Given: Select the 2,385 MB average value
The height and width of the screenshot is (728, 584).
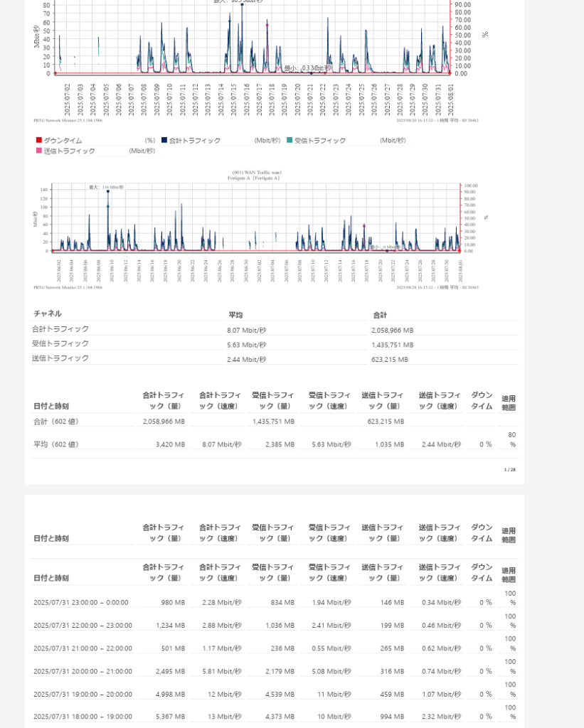Looking at the screenshot, I should click(280, 444).
